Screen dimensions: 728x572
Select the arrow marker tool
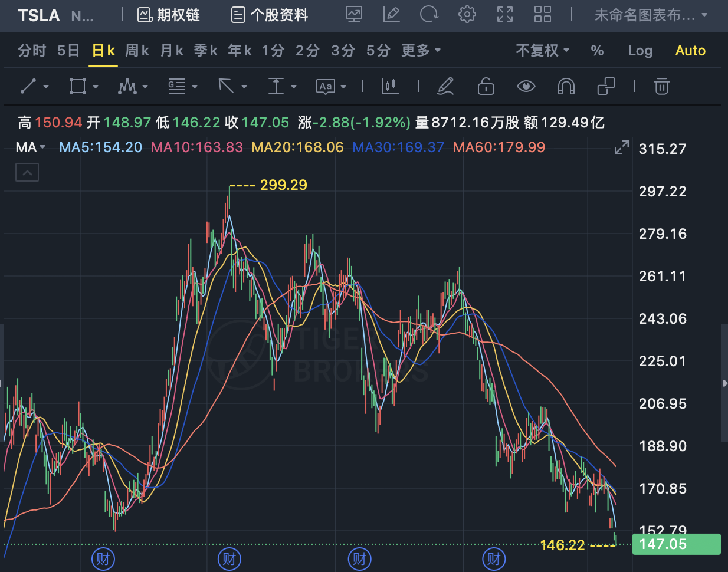pos(227,87)
